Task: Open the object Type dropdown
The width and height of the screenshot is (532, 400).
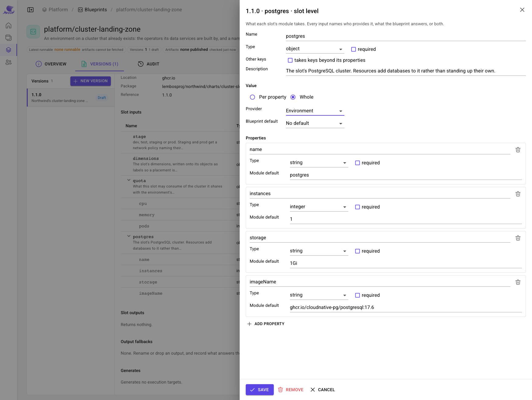Action: pyautogui.click(x=315, y=49)
